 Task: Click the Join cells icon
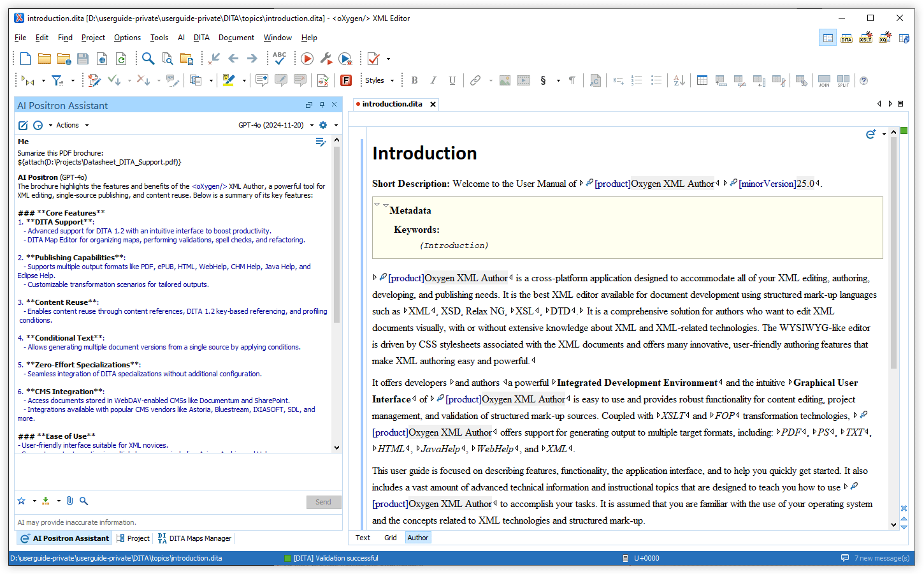(824, 80)
